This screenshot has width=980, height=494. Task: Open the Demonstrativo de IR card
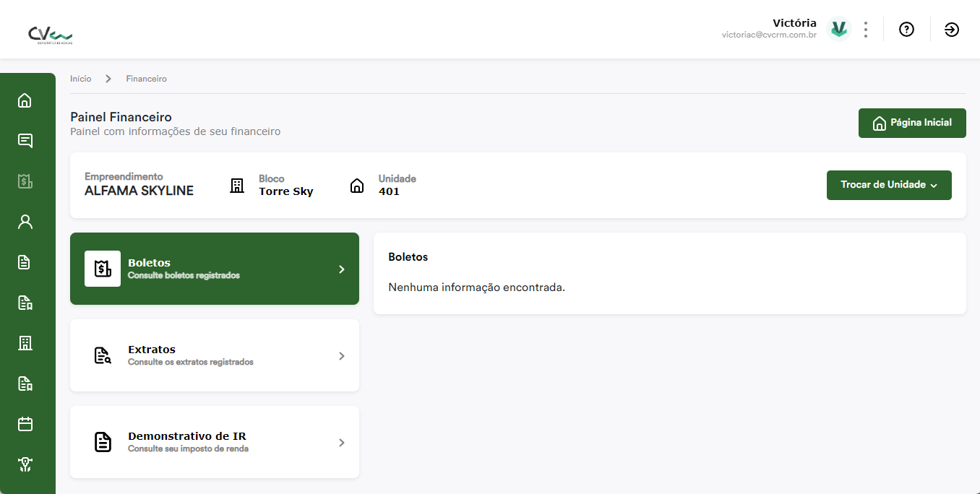[215, 442]
